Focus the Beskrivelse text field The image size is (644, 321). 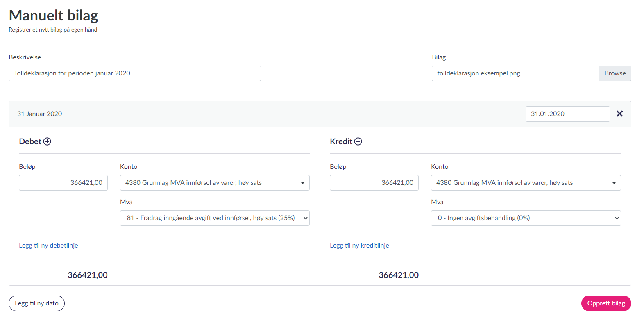[134, 73]
